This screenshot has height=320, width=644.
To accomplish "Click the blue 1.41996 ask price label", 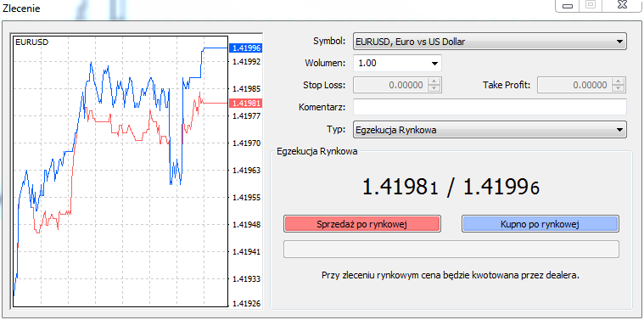I will [x=246, y=48].
